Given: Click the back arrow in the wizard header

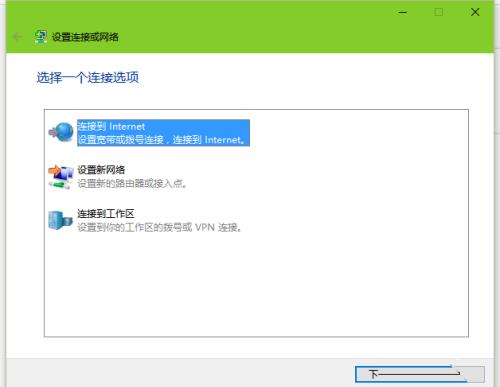Looking at the screenshot, I should point(17,36).
